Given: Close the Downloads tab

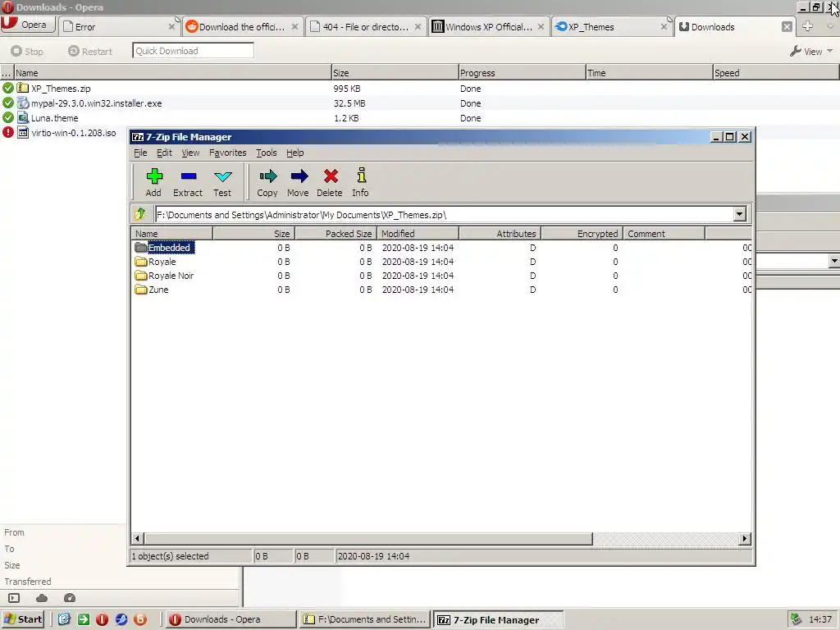Looking at the screenshot, I should click(787, 27).
